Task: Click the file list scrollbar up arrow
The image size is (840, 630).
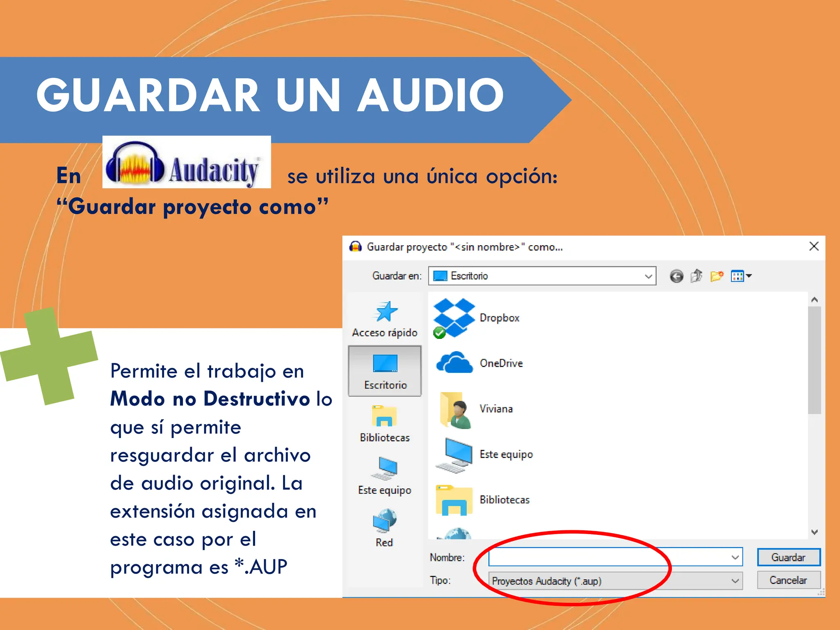Action: (x=815, y=300)
